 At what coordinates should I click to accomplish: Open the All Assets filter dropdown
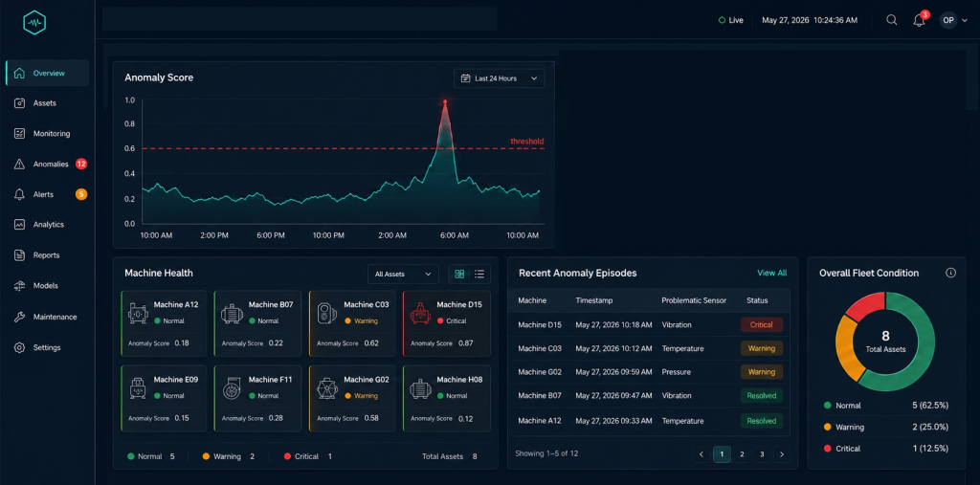click(x=403, y=274)
